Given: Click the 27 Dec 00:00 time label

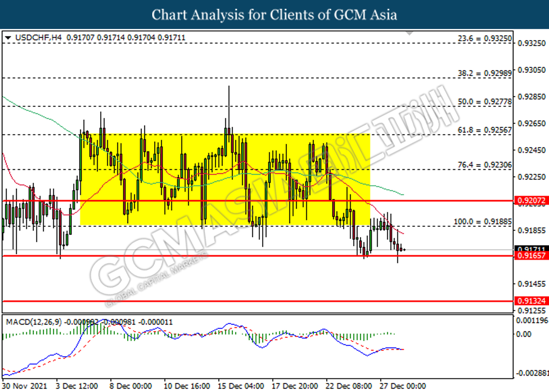Looking at the screenshot, I should [x=403, y=386].
